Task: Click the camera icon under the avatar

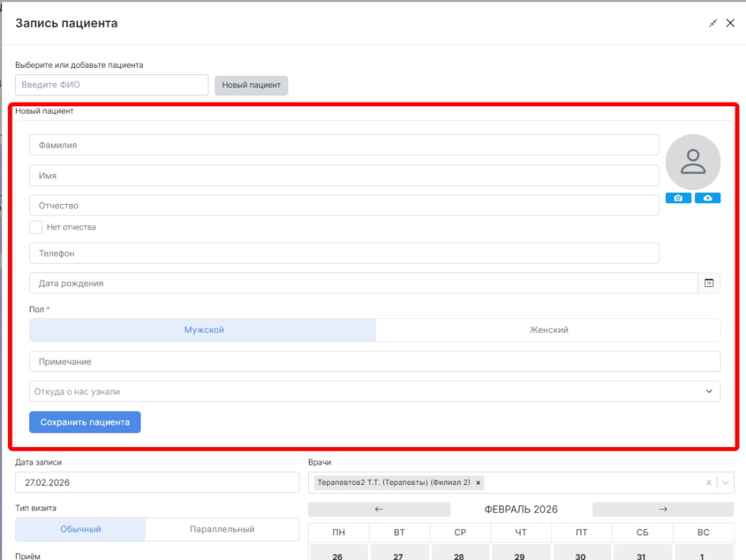Action: click(678, 198)
